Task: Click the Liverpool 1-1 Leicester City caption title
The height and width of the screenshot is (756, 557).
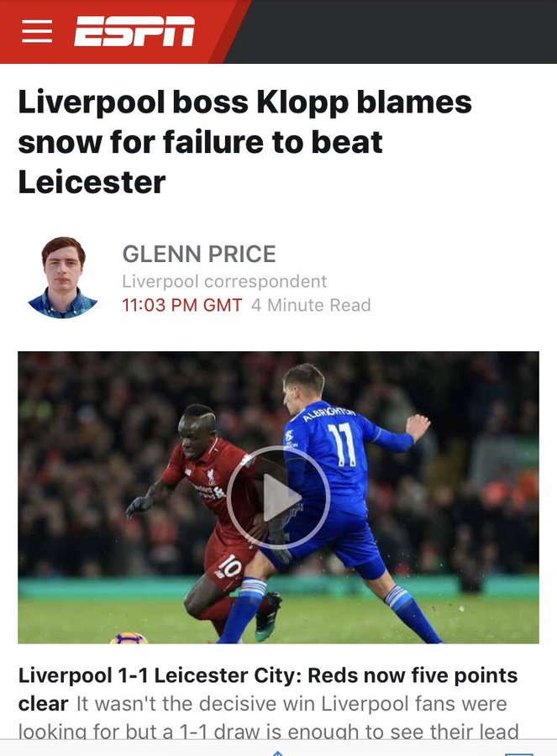Action: click(x=268, y=689)
